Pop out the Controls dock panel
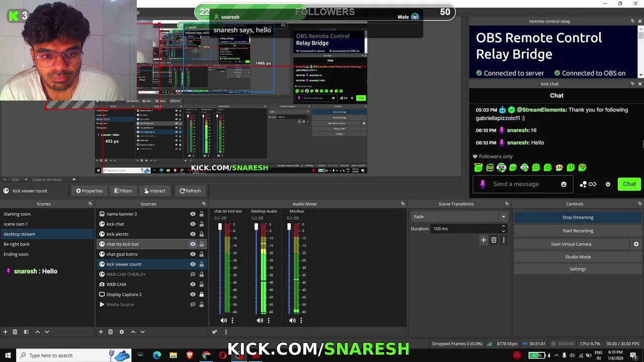 click(x=639, y=204)
